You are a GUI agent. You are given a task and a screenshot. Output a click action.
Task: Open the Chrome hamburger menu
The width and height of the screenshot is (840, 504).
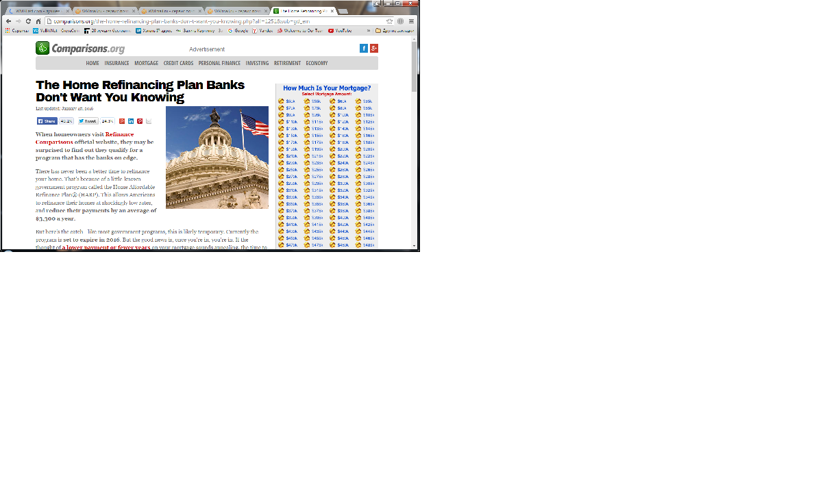click(x=411, y=21)
